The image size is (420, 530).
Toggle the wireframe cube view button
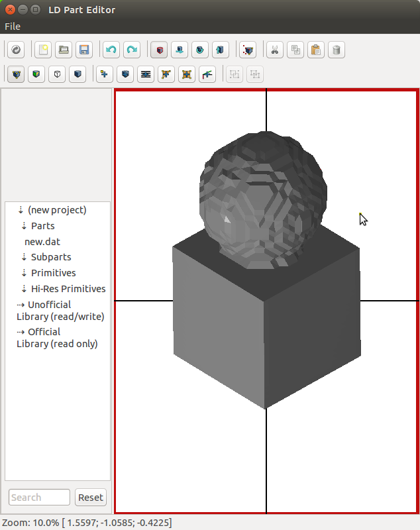[58, 74]
